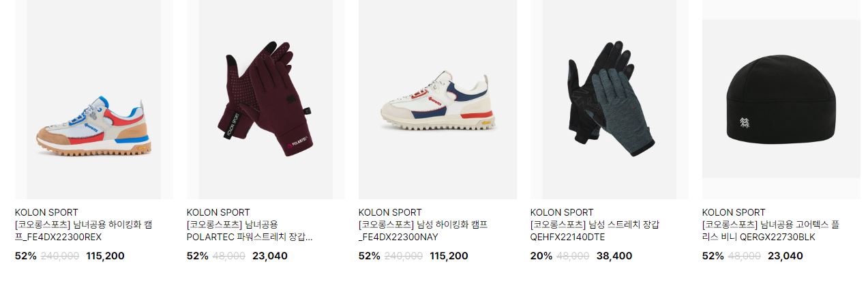Click KOLON SPORT brand above FE4DX22300REX shoe
The image size is (868, 288).
[x=46, y=212]
